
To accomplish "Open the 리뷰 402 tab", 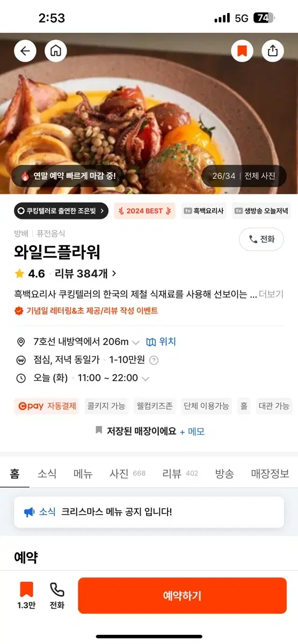I will point(180,474).
